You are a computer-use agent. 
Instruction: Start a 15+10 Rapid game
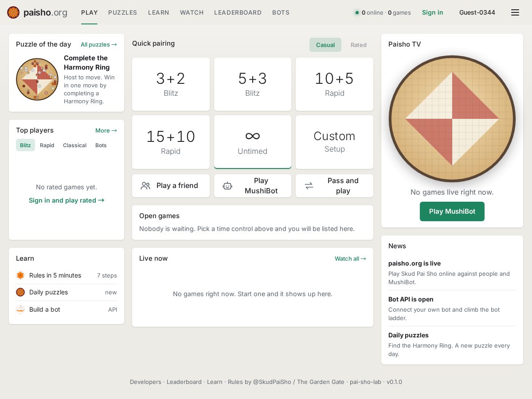point(171,142)
